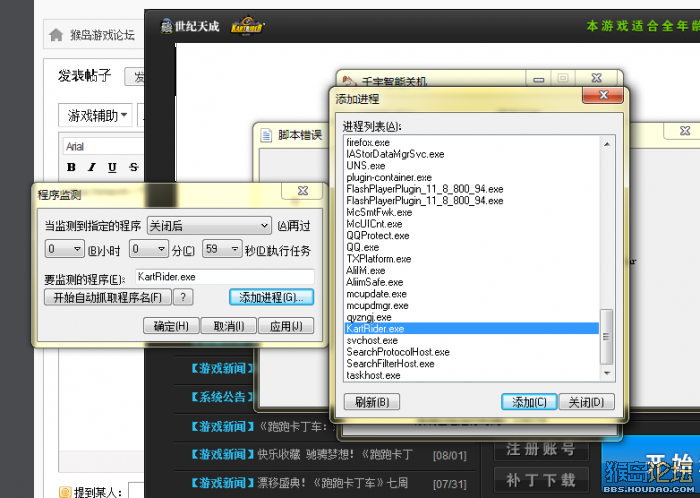Viewport: 700px width, 498px height.
Task: Click the 添加进程(G)... button
Action: point(271,297)
